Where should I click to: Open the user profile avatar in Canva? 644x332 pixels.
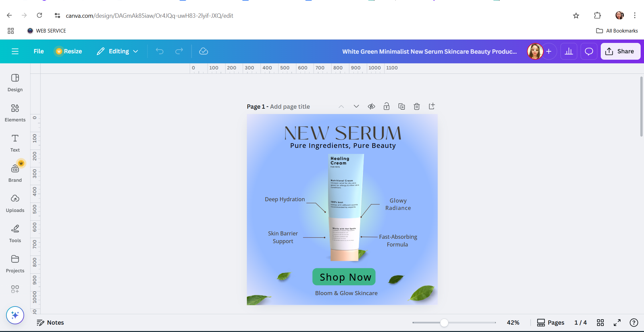coord(535,51)
